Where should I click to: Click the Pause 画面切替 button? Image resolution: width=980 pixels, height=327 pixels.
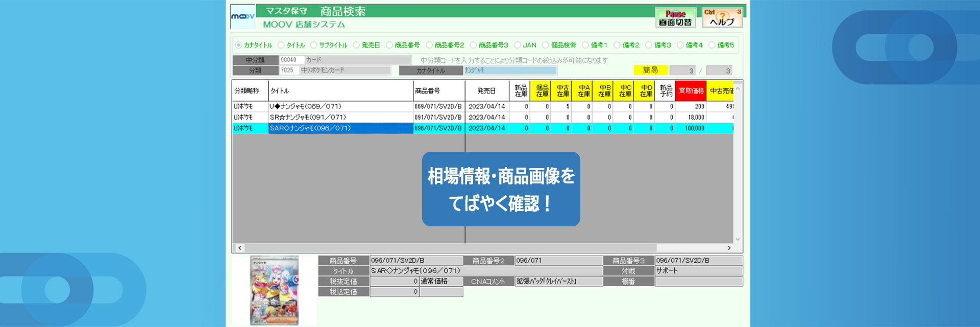(675, 18)
